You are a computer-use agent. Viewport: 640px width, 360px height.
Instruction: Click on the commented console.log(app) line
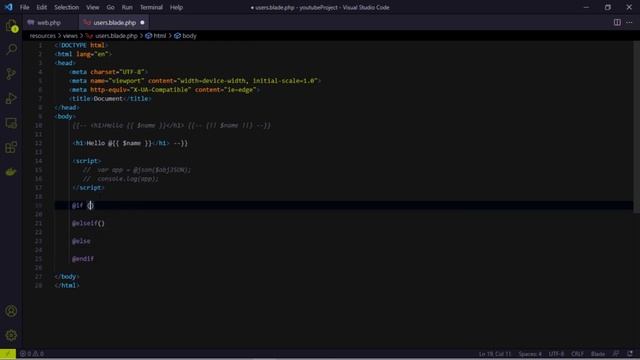[121, 179]
